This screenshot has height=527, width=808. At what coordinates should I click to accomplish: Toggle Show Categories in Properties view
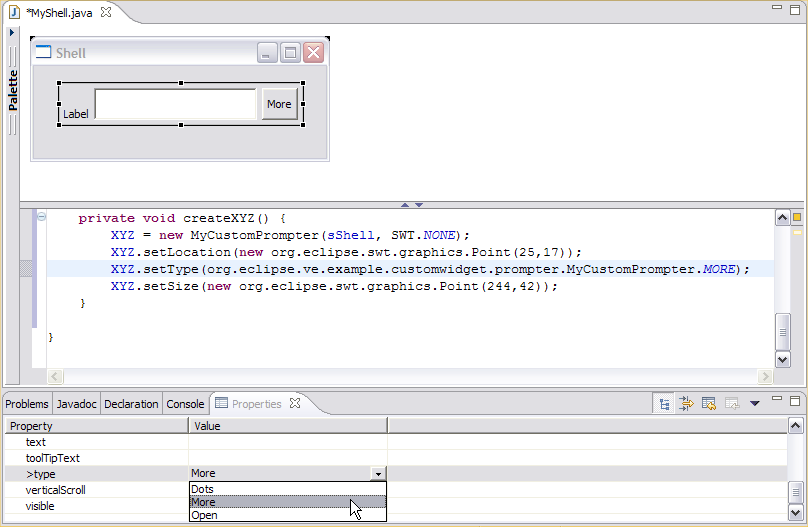(x=664, y=404)
